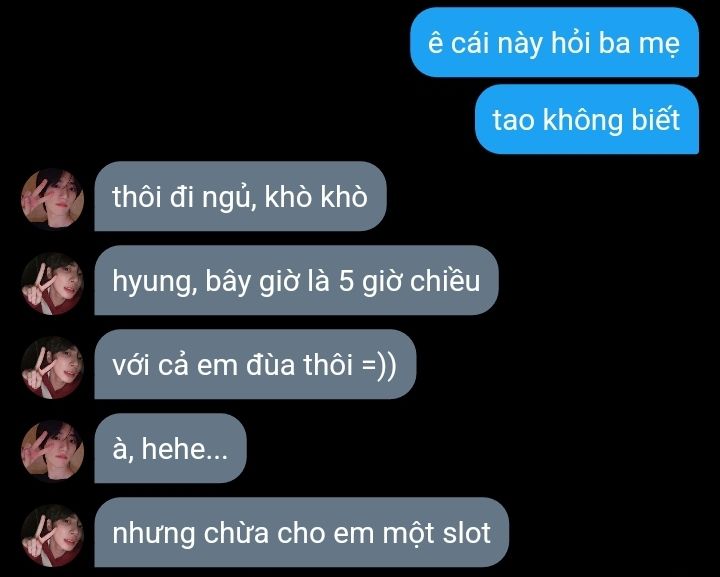Tap the gray 'à, hehe...' message

pos(170,448)
